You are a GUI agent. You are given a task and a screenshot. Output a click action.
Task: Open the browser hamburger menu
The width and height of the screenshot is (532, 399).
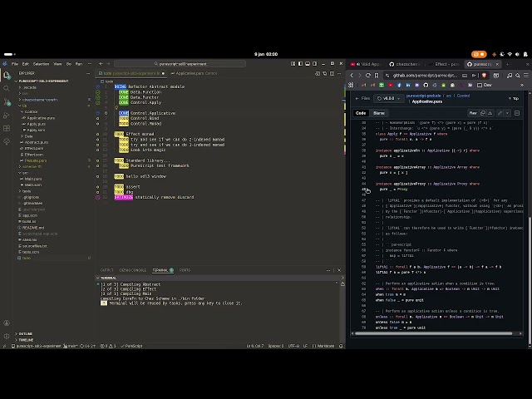pyautogui.click(x=526, y=76)
